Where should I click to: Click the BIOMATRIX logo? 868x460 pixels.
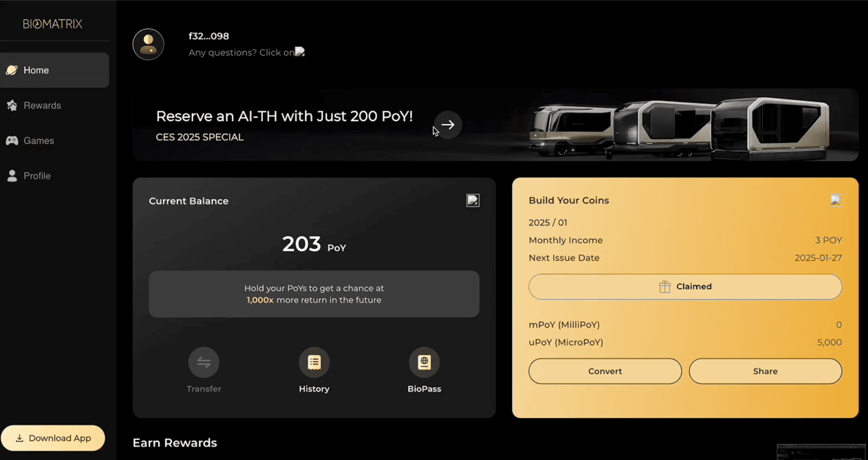[x=52, y=24]
